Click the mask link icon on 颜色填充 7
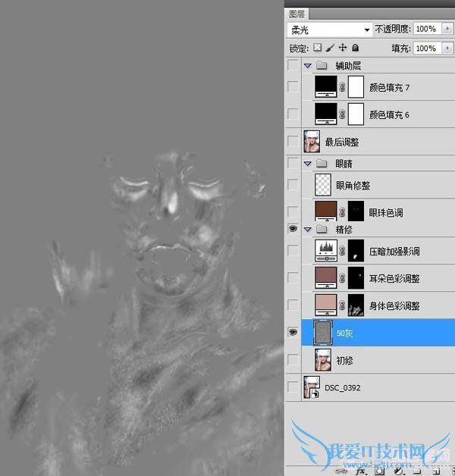 click(342, 87)
